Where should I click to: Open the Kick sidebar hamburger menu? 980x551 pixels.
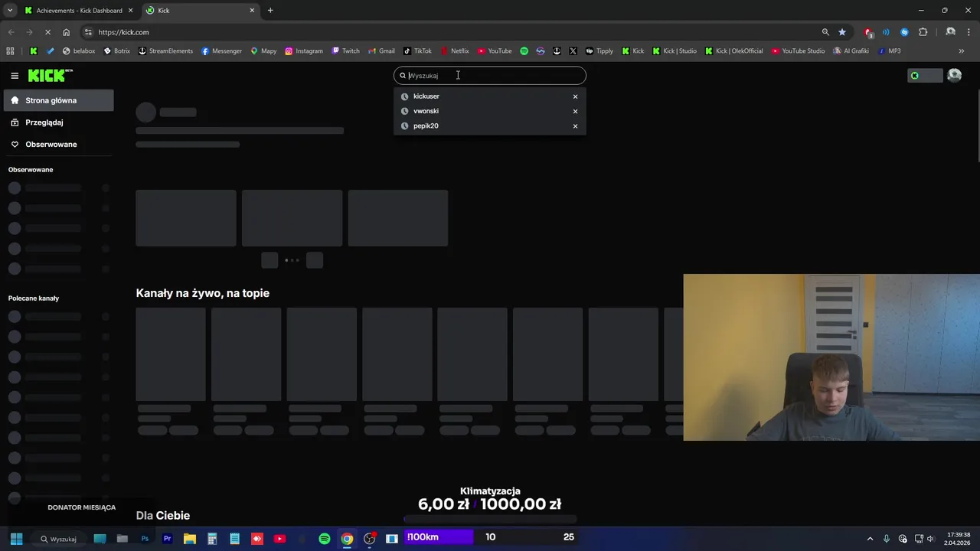click(15, 76)
